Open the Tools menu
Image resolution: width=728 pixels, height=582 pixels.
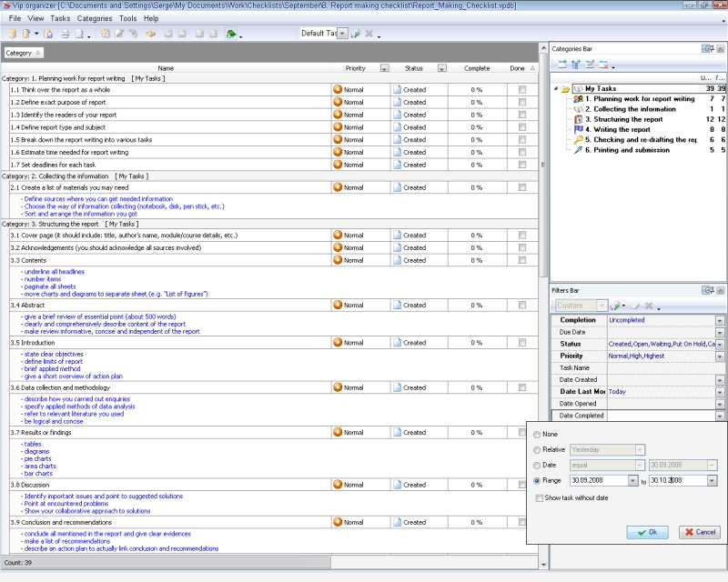pos(127,18)
